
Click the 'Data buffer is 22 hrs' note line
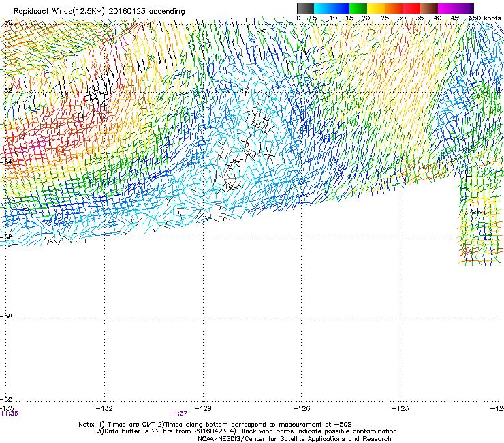tap(247, 431)
